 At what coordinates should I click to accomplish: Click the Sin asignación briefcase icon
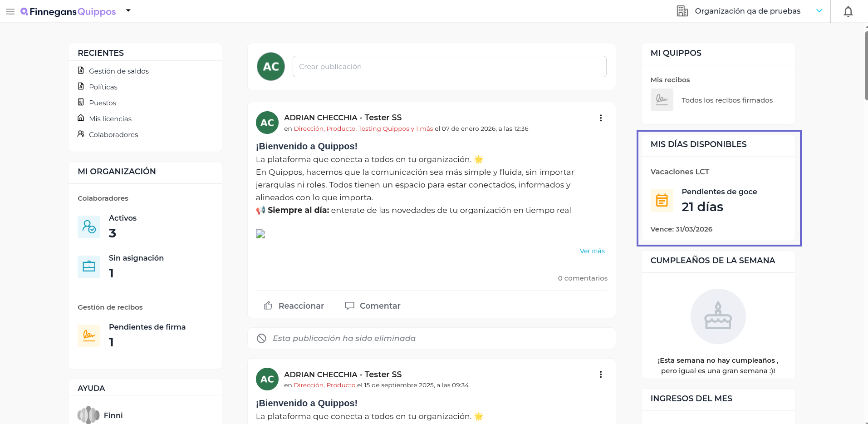[89, 266]
